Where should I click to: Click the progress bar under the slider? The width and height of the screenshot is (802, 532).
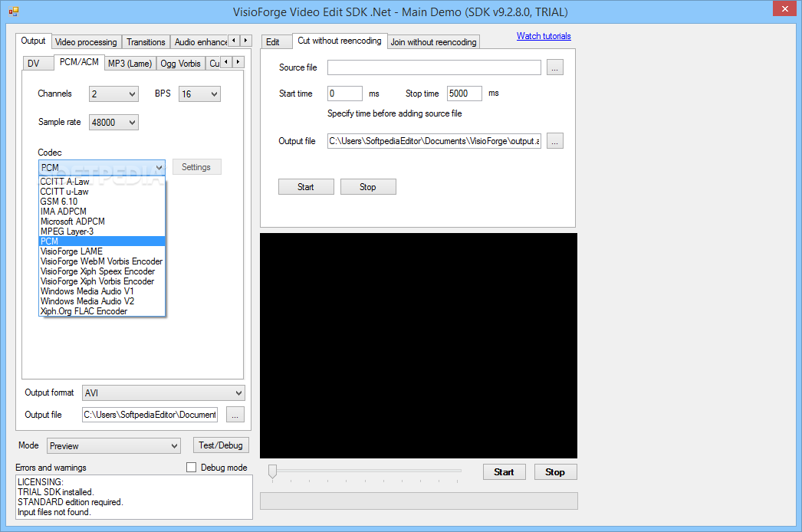(x=419, y=501)
